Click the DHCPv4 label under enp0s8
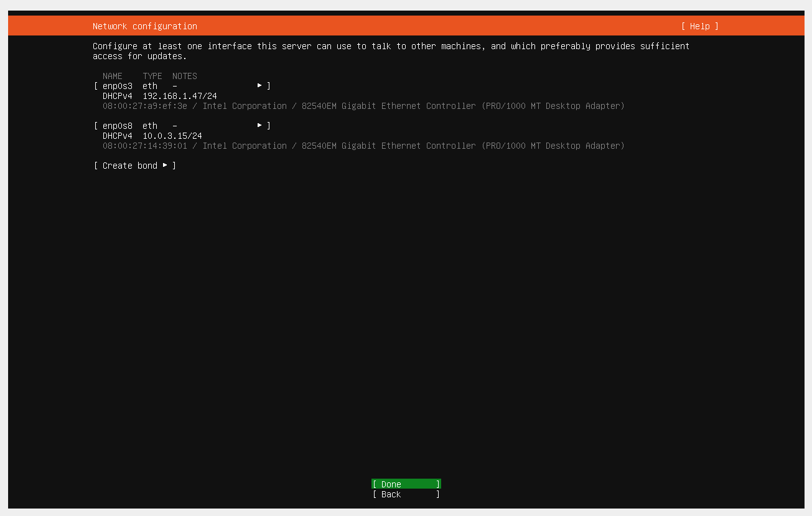This screenshot has width=812, height=516. (x=118, y=136)
